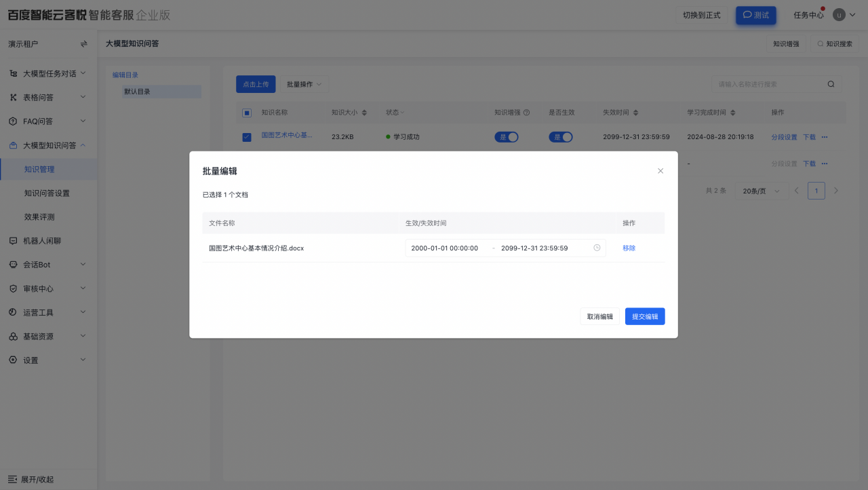Click the 测试 chat button
The width and height of the screenshot is (868, 490).
pos(756,15)
